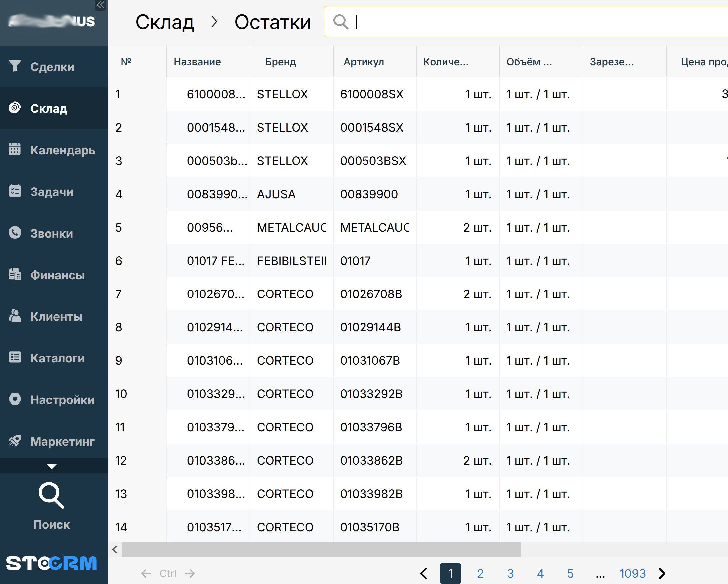Screen dimensions: 728x584
Task: Open the Настройки settings icon
Action: tap(15, 399)
